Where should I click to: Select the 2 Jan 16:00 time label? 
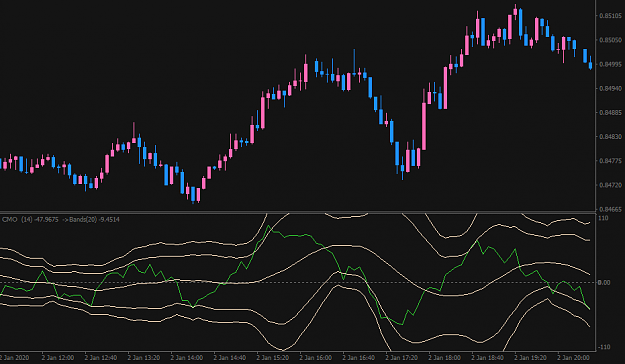[316, 358]
